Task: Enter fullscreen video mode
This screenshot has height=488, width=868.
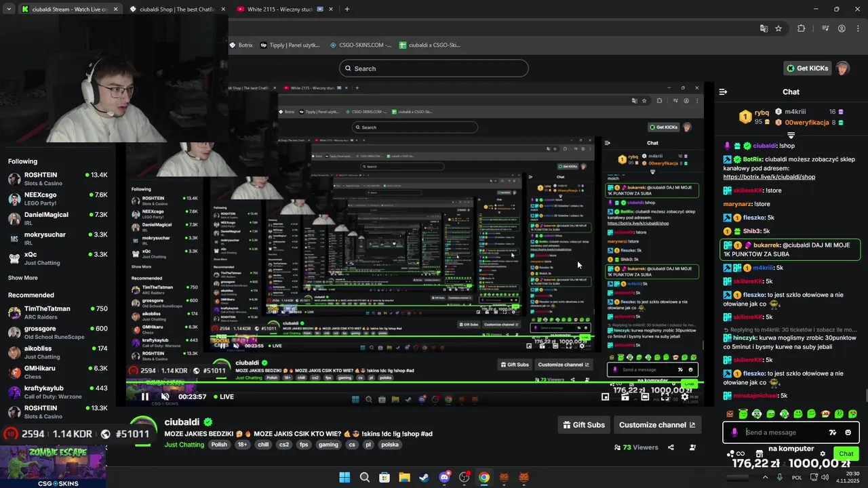Action: [665, 396]
